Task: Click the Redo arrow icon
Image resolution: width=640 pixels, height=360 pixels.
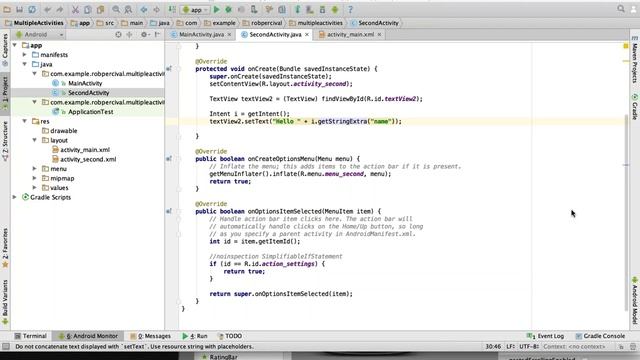Action: 60,9
